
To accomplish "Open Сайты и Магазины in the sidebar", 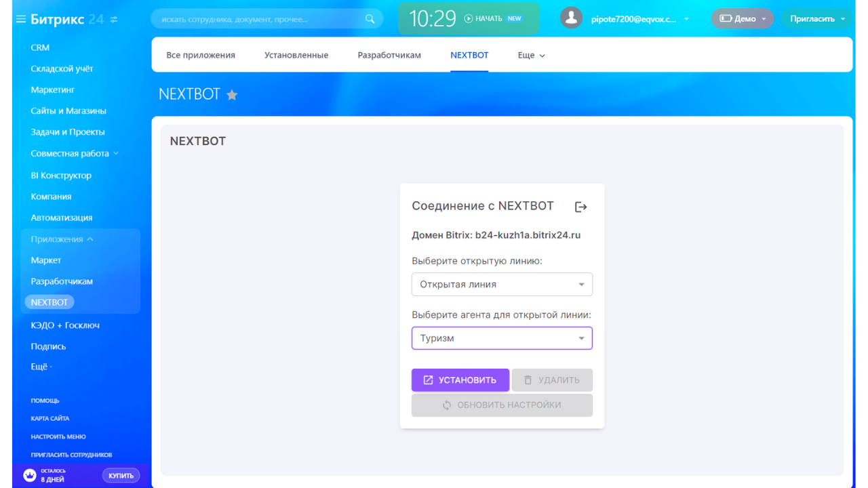I will click(x=68, y=110).
